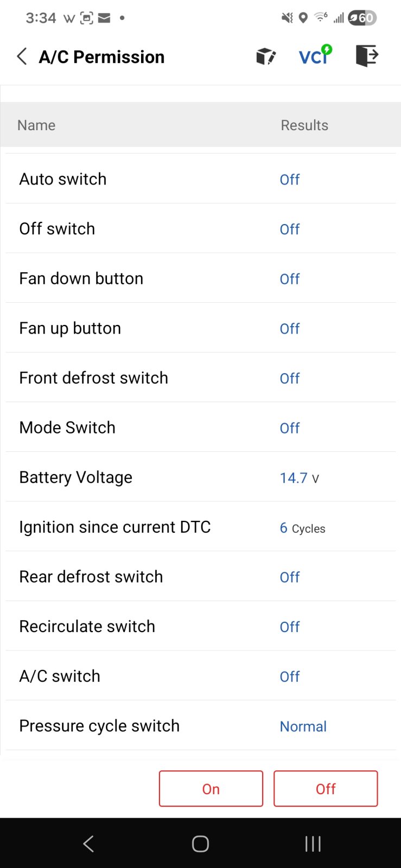401x868 pixels.
Task: Select the Recirculate switch row
Action: coord(200,626)
